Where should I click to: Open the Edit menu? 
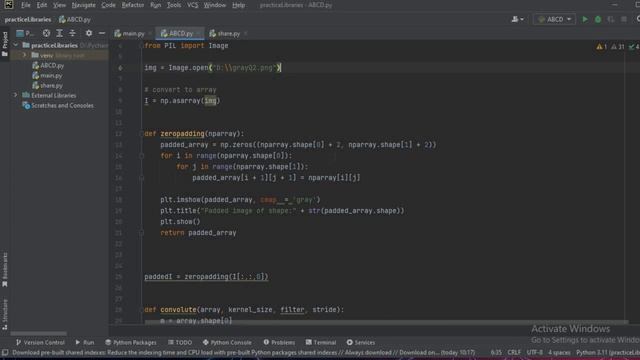42,5
